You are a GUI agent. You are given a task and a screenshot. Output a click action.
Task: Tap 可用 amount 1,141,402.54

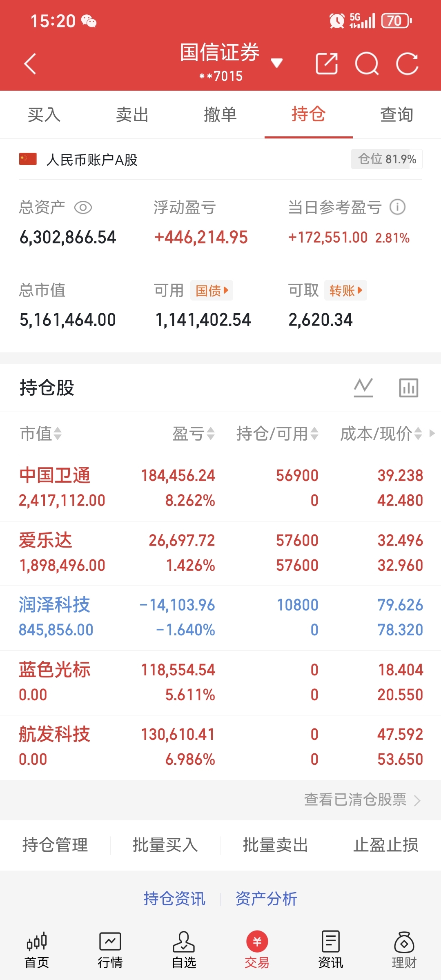click(203, 320)
